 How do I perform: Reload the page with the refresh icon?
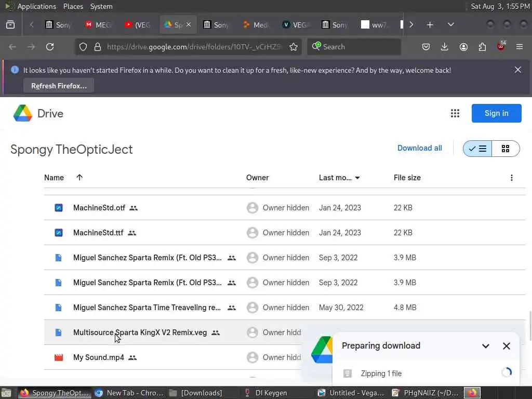pos(50,47)
